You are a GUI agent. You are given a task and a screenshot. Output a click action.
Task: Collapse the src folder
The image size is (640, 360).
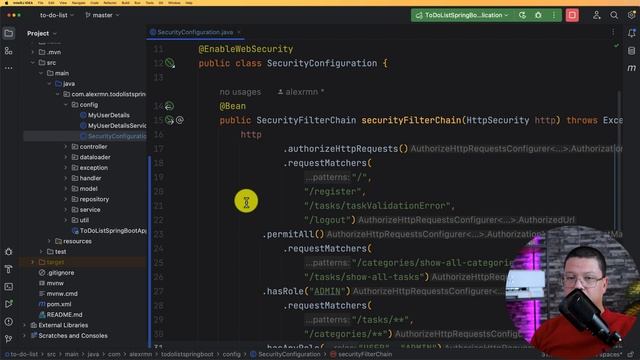click(33, 63)
